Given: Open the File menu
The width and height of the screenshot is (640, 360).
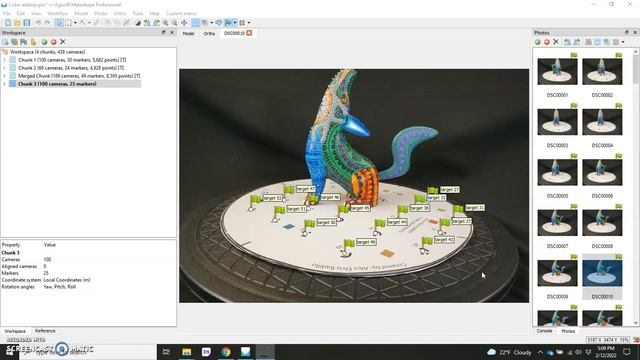Looking at the screenshot, I should (x=7, y=13).
